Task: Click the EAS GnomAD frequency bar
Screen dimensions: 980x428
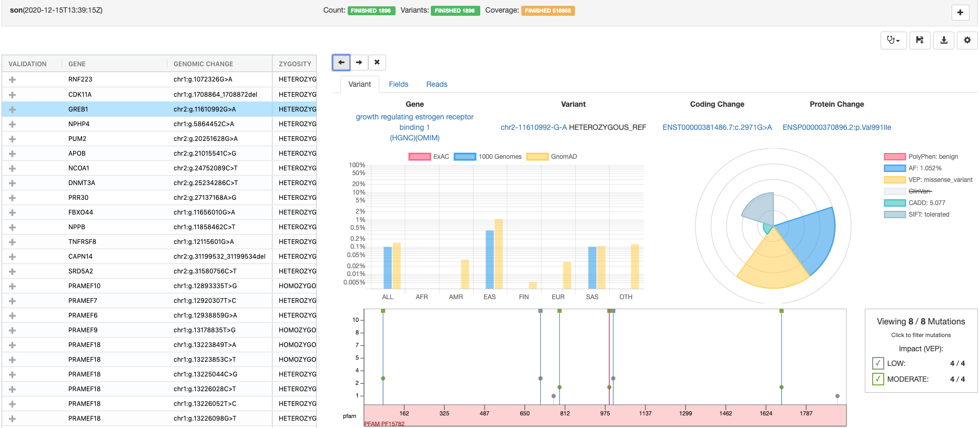Action: click(499, 254)
